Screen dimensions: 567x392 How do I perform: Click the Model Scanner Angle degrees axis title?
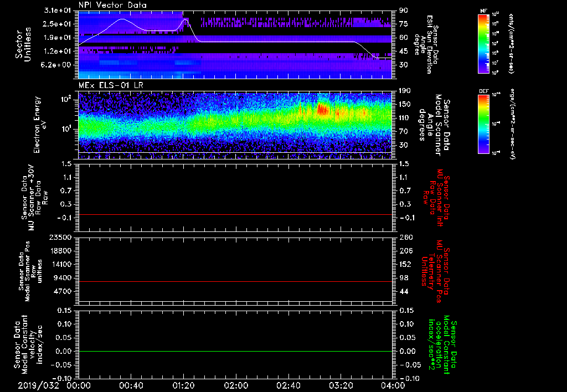[x=434, y=125]
